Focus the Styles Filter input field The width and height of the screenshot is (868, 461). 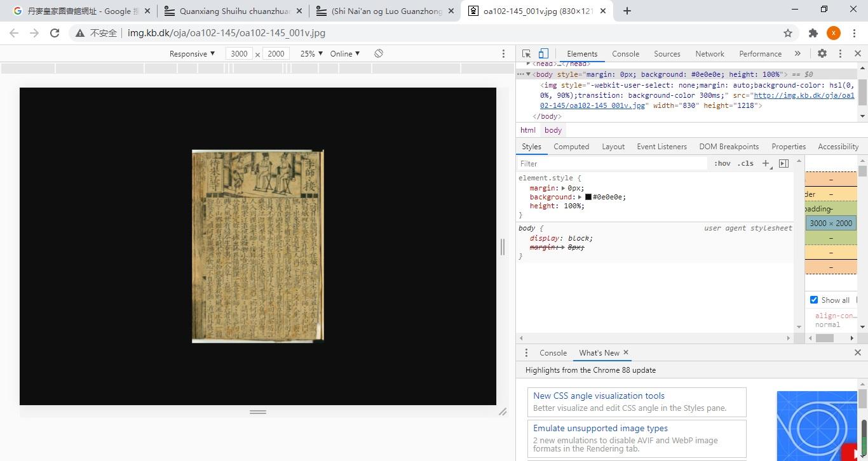pos(613,164)
